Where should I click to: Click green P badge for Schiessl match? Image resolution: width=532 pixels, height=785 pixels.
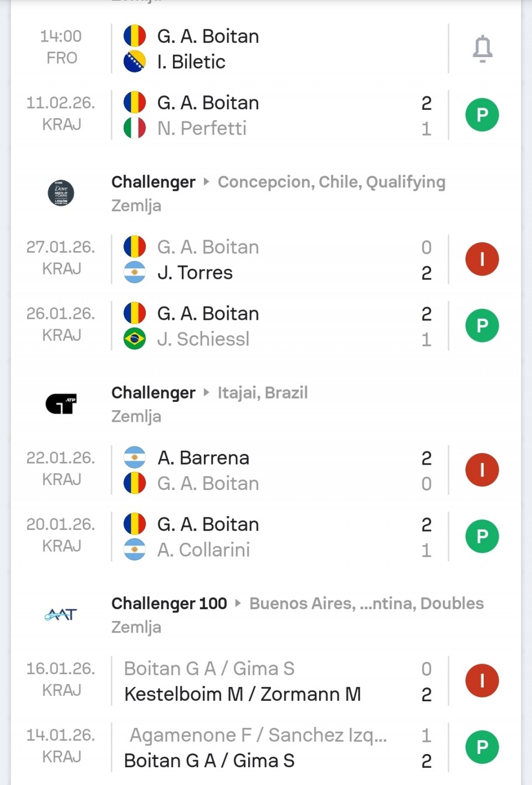coord(482,326)
